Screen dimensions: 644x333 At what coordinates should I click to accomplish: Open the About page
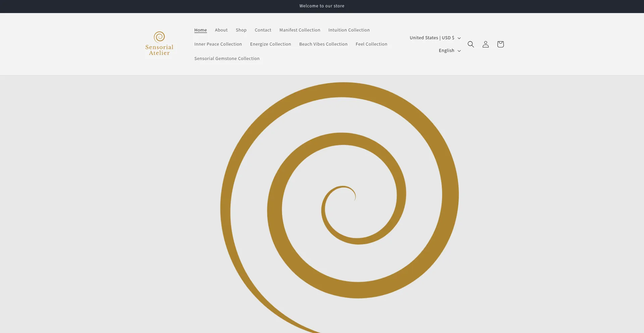click(x=221, y=30)
